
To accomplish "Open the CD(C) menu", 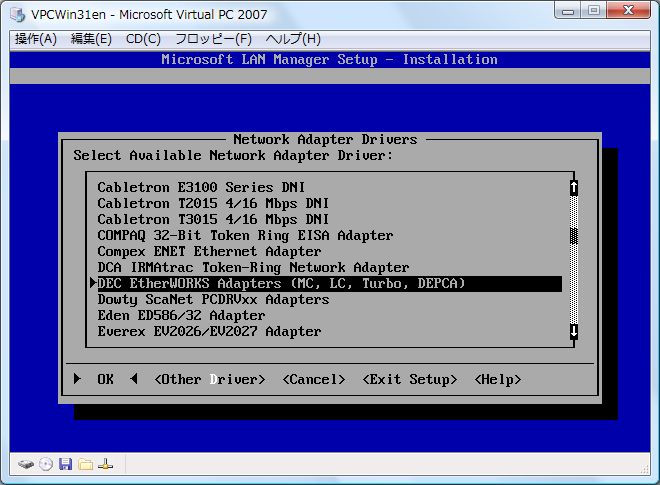I will [x=143, y=39].
